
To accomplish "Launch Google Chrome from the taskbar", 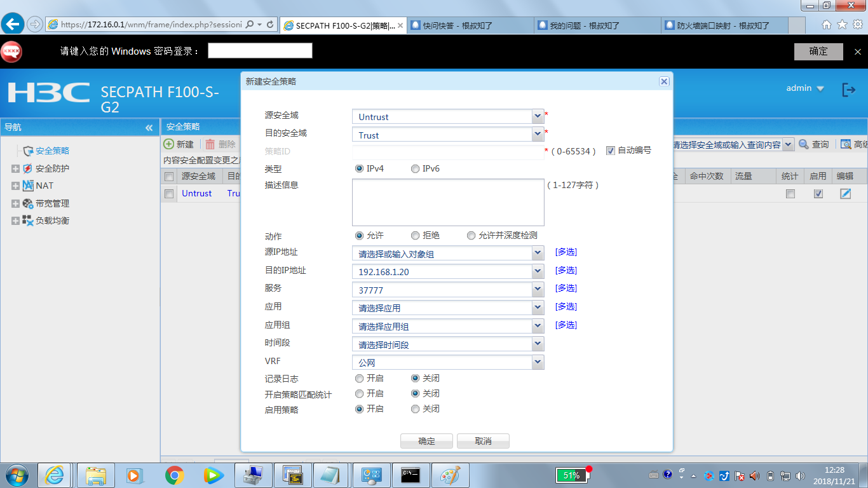I will (x=174, y=475).
